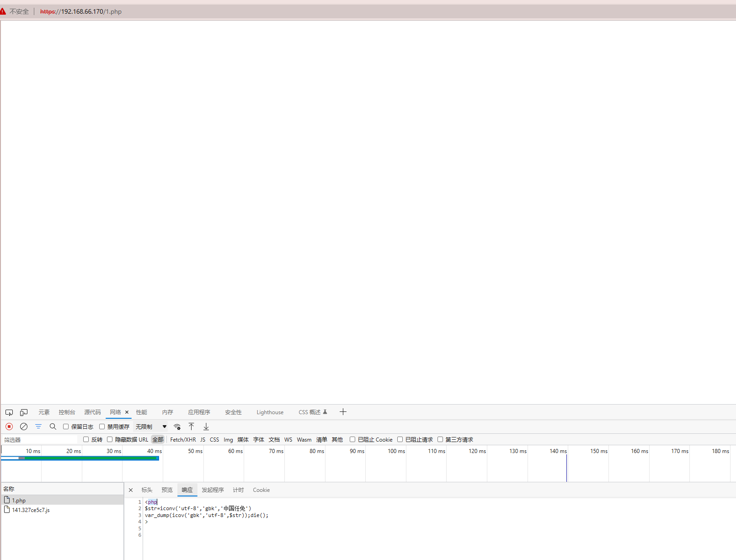Open the 无限制 throttling dropdown
736x560 pixels.
point(151,427)
